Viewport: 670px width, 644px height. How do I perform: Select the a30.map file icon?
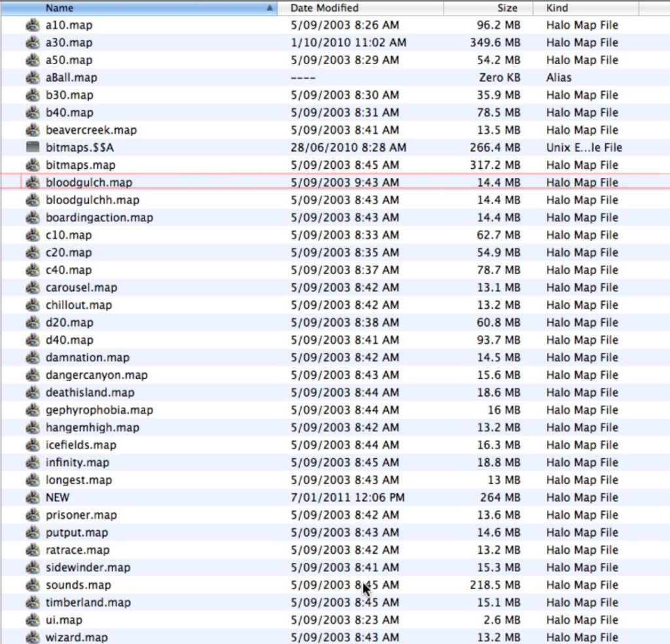coord(33,43)
